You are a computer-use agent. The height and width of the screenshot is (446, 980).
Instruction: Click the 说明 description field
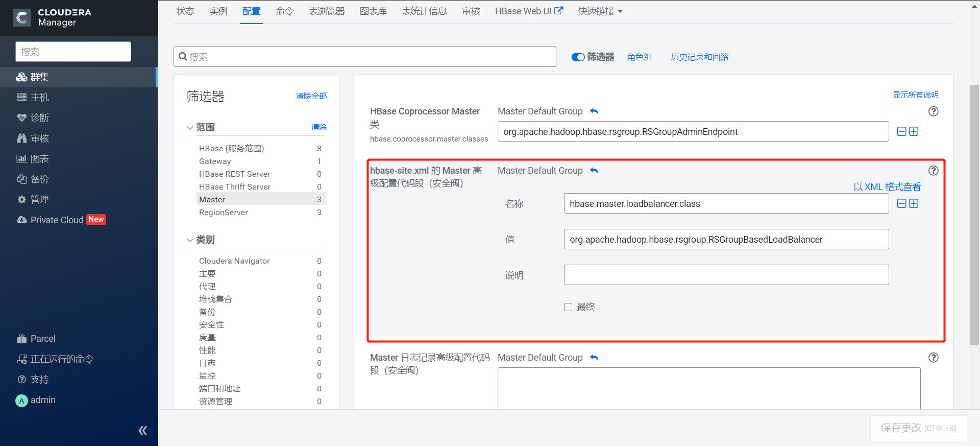[726, 275]
